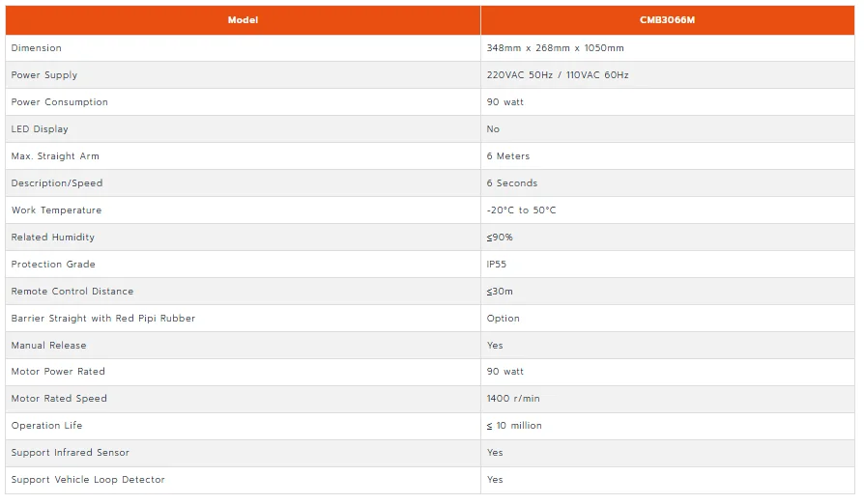864x504 pixels.
Task: Select the Operation Life label
Action: (x=46, y=426)
